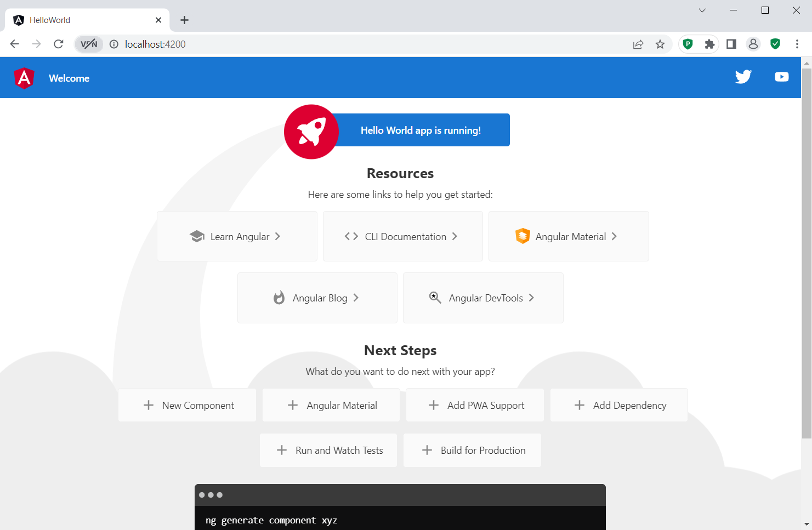Click the plus icon on Add PWA Support
Viewport: 812px width, 530px height.
434,405
